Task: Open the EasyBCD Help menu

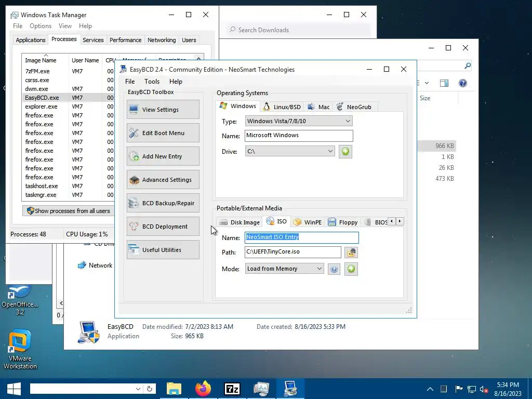Action: pyautogui.click(x=176, y=82)
